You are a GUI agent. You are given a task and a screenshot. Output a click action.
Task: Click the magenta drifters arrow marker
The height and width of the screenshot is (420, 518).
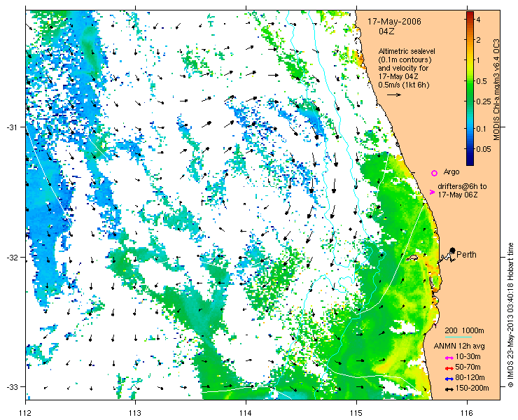[432, 192]
